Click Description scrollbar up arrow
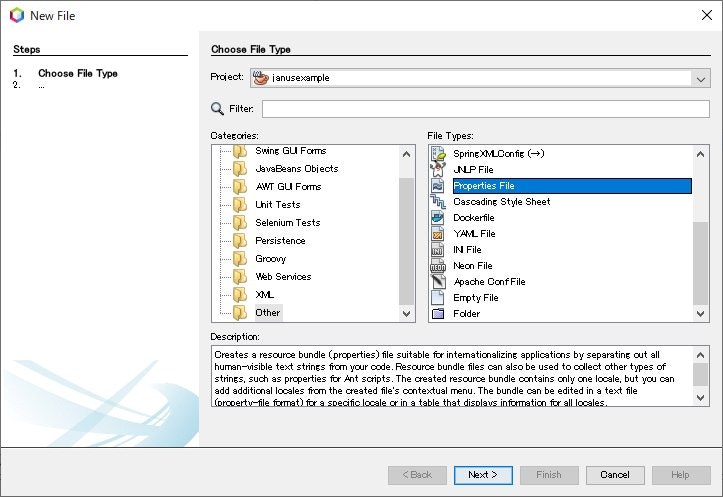This screenshot has height=497, width=723. click(700, 355)
